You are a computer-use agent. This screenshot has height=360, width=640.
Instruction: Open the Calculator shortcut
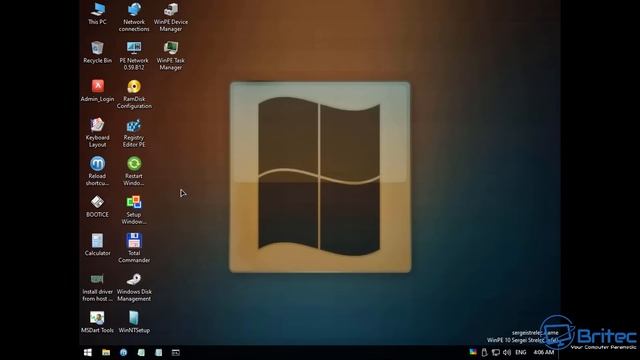pos(98,244)
